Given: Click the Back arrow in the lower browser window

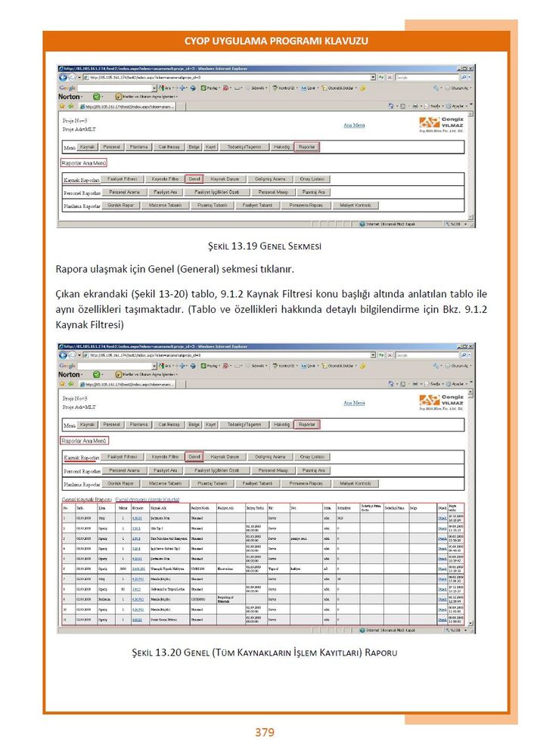Looking at the screenshot, I should [x=63, y=355].
